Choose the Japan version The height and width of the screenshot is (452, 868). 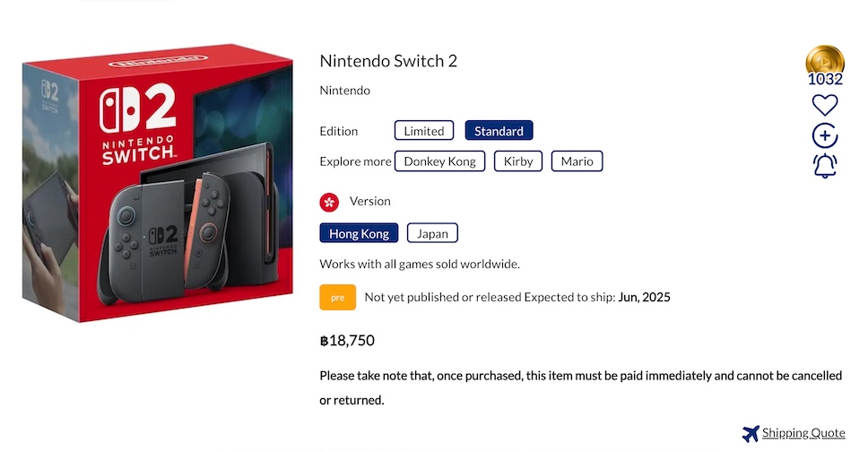point(432,233)
